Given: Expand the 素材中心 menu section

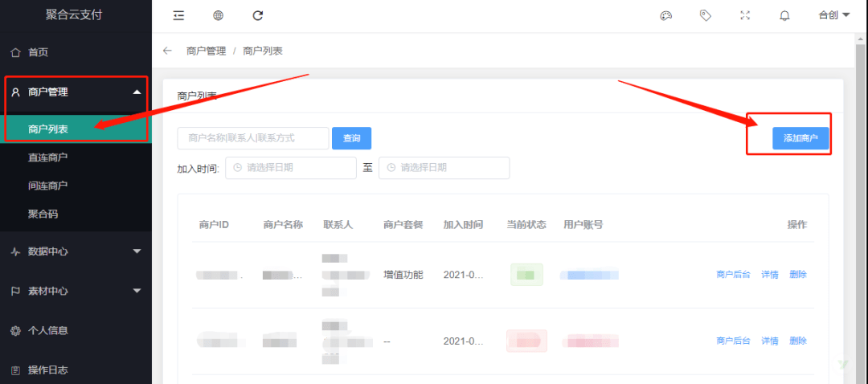Looking at the screenshot, I should (x=76, y=291).
